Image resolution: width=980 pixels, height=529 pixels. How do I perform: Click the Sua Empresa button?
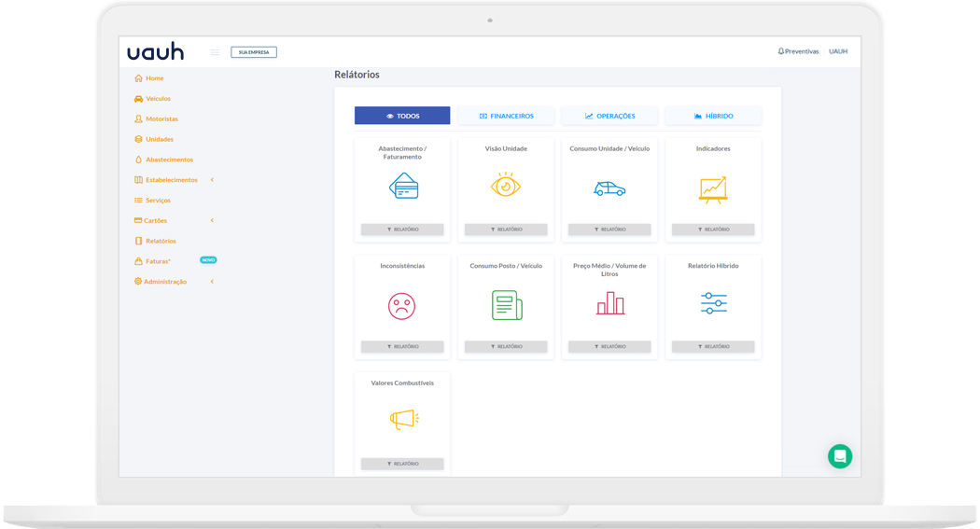click(x=254, y=52)
